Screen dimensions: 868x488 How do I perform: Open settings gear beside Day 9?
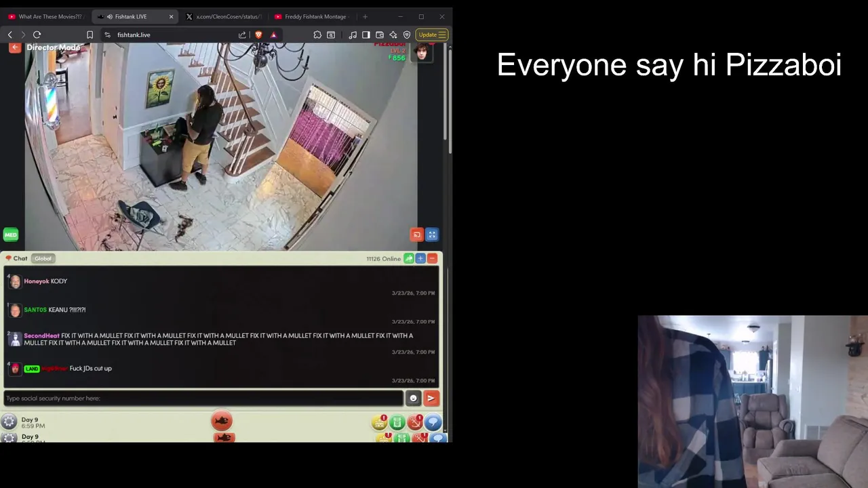pos(9,422)
